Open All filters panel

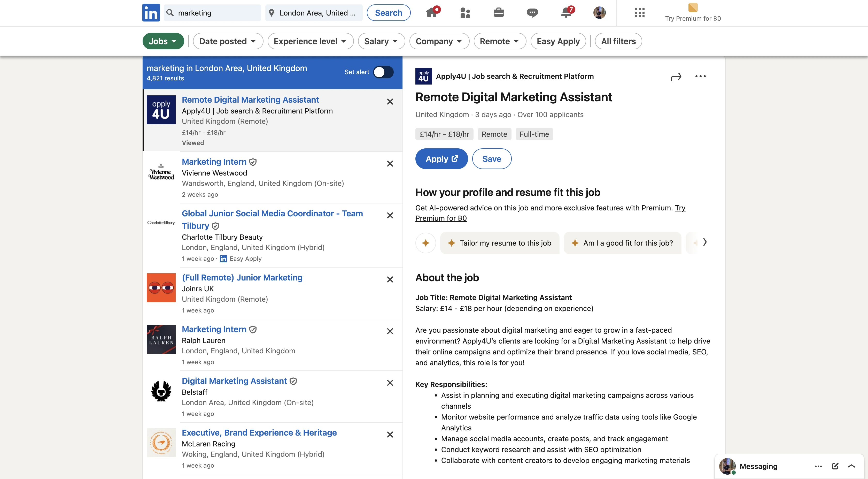[618, 41]
